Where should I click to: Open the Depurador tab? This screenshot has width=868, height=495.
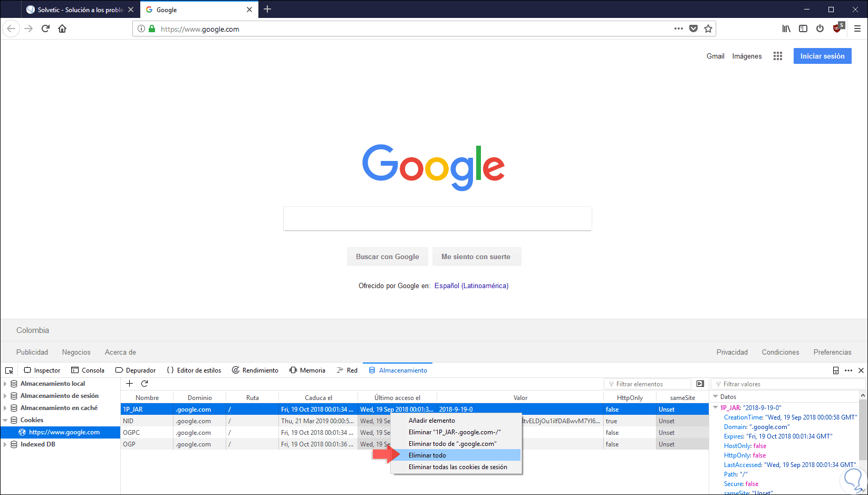136,370
